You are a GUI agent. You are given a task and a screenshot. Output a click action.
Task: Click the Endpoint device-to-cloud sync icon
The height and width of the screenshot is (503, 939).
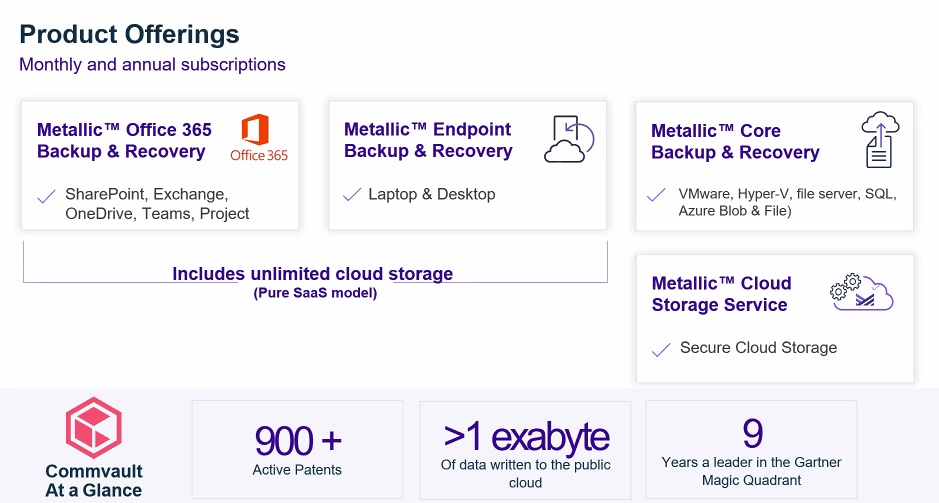pyautogui.click(x=569, y=139)
